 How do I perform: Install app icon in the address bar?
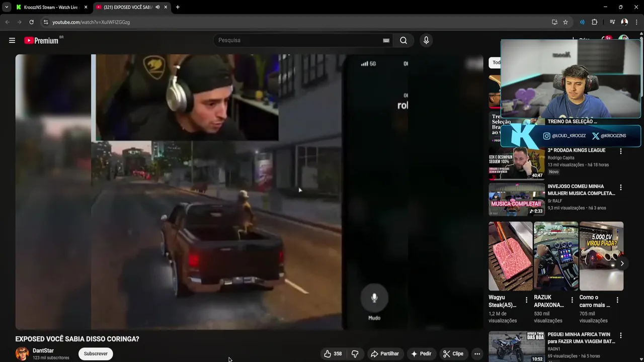pyautogui.click(x=554, y=22)
